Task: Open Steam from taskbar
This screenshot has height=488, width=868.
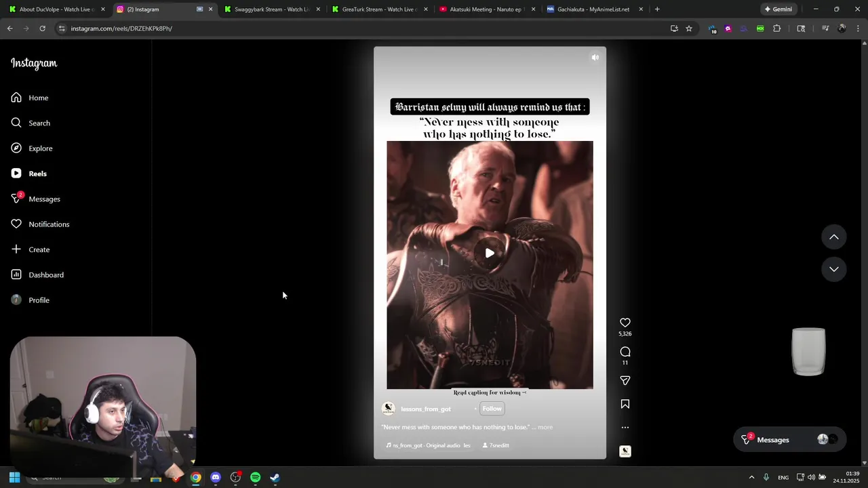Action: click(275, 477)
